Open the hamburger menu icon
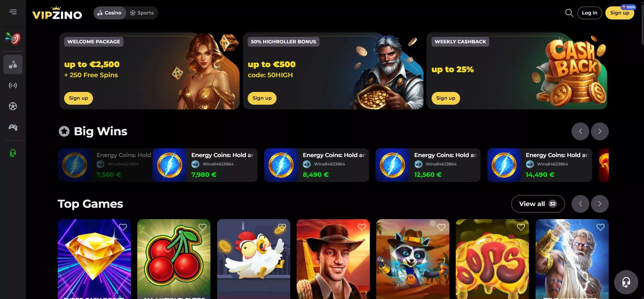The width and height of the screenshot is (644, 299). [x=13, y=12]
